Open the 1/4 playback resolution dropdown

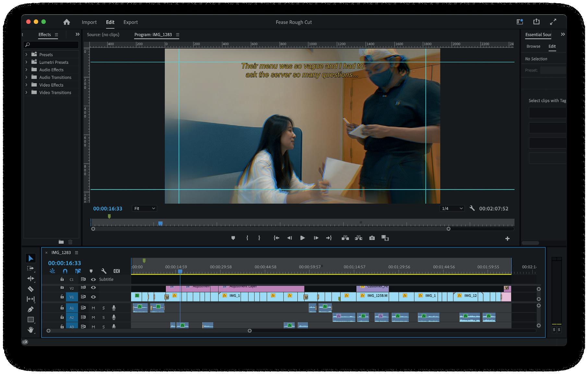452,209
